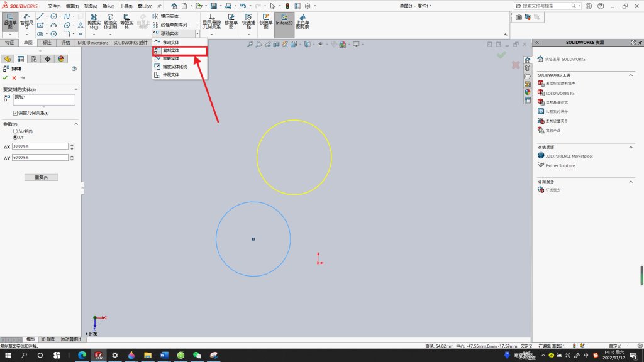The height and width of the screenshot is (362, 644).
Task: Toggle the Keep relations (保留几何关系) checkbox
Action: [x=15, y=113]
